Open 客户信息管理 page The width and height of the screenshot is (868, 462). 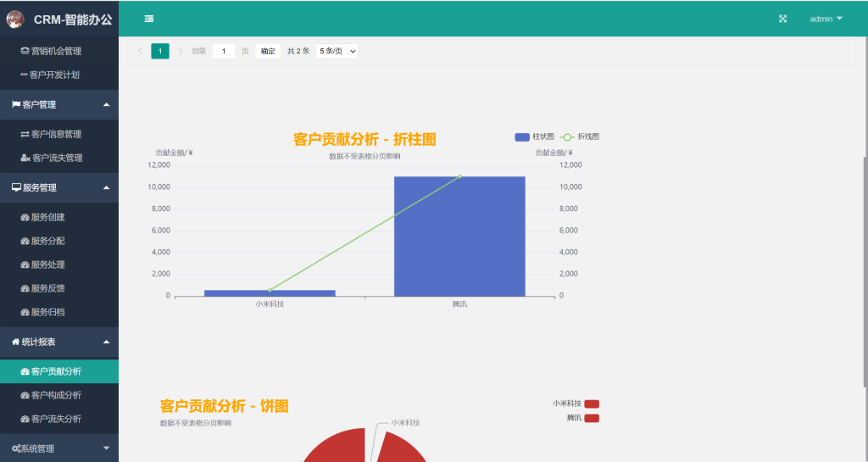[59, 134]
